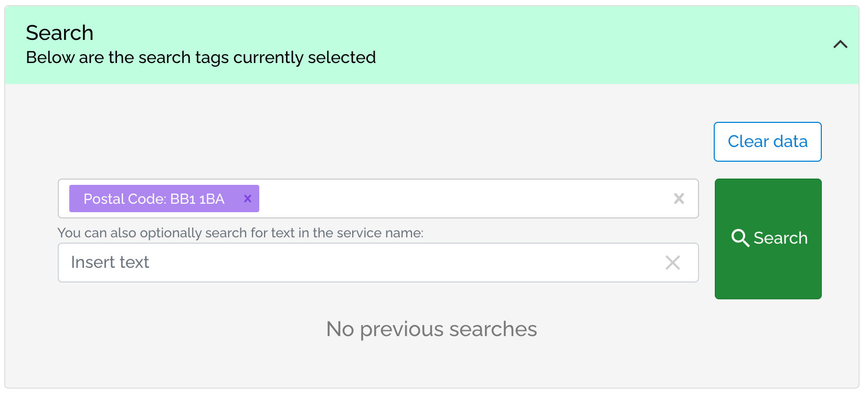Click the gray x in the tag box

[679, 198]
